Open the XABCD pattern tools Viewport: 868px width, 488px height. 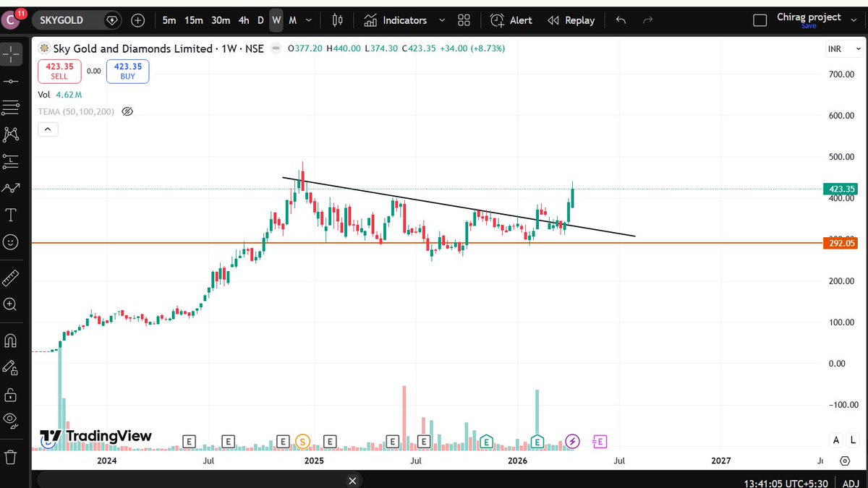pos(11,134)
